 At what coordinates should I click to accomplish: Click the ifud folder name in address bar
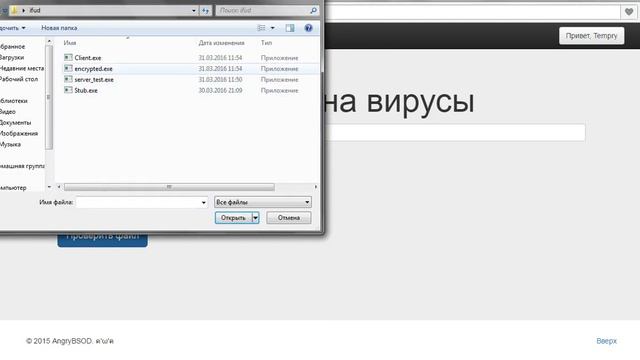click(x=35, y=11)
